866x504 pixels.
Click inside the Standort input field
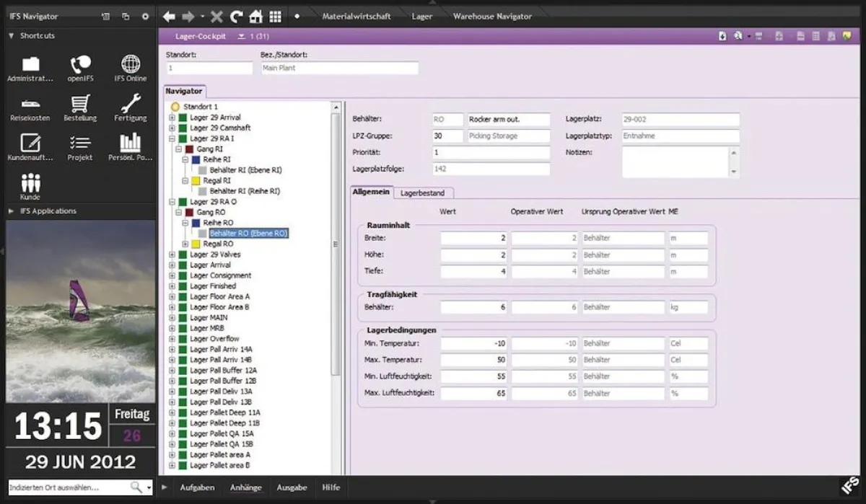point(209,67)
